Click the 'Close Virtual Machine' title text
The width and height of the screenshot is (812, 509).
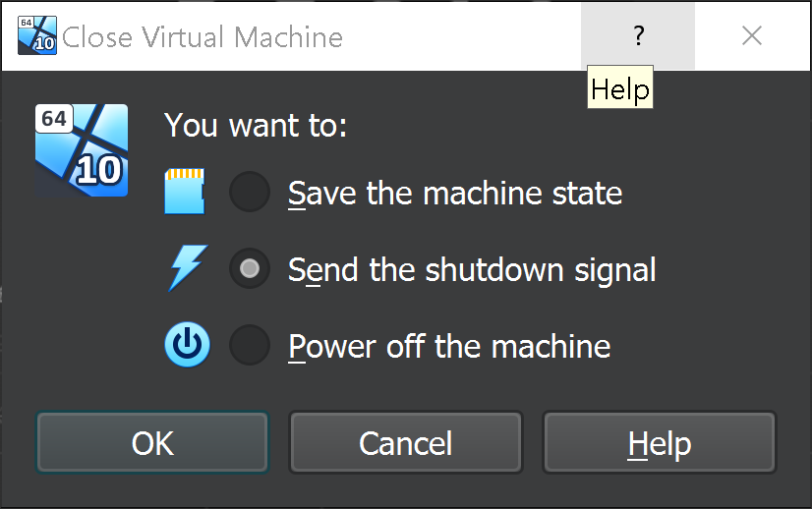[x=203, y=37]
